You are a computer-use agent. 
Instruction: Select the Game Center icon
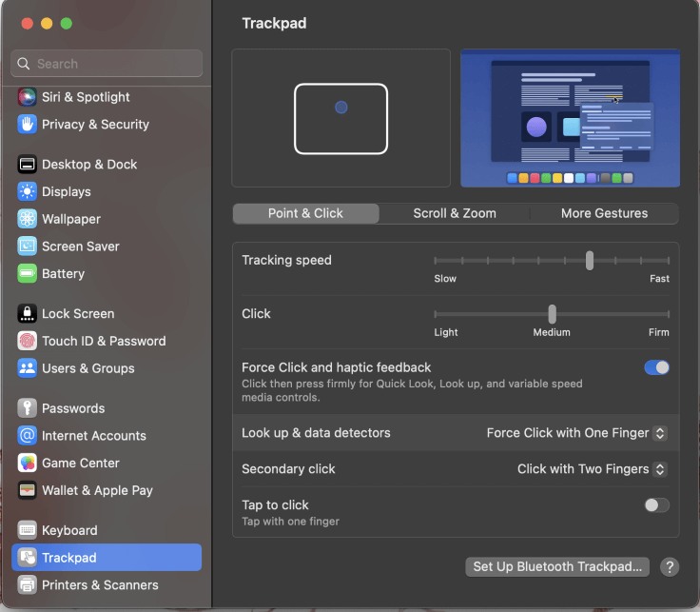click(x=27, y=464)
